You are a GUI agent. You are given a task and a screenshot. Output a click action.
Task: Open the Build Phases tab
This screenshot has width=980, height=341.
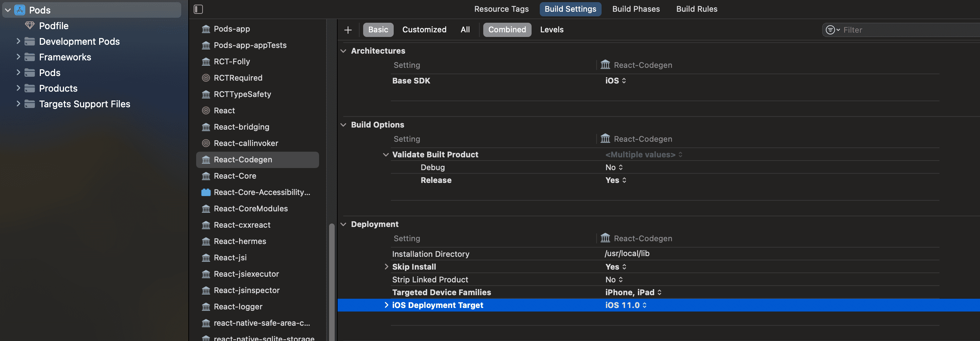click(x=636, y=9)
